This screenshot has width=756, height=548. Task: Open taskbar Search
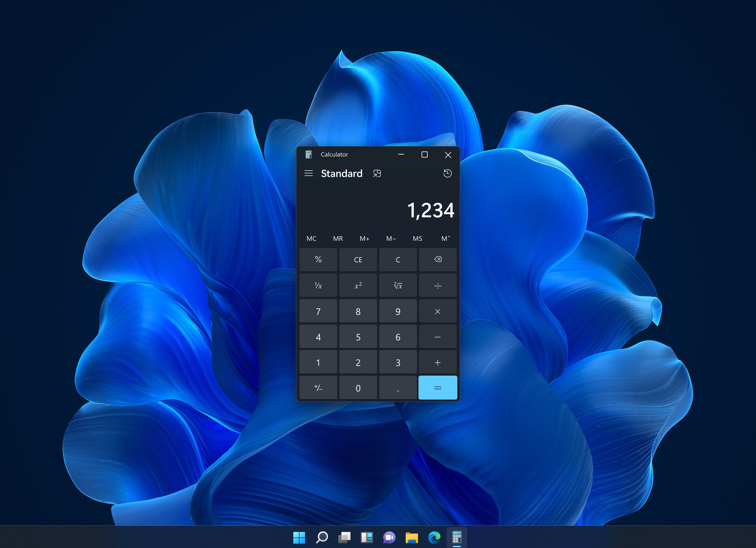(322, 537)
